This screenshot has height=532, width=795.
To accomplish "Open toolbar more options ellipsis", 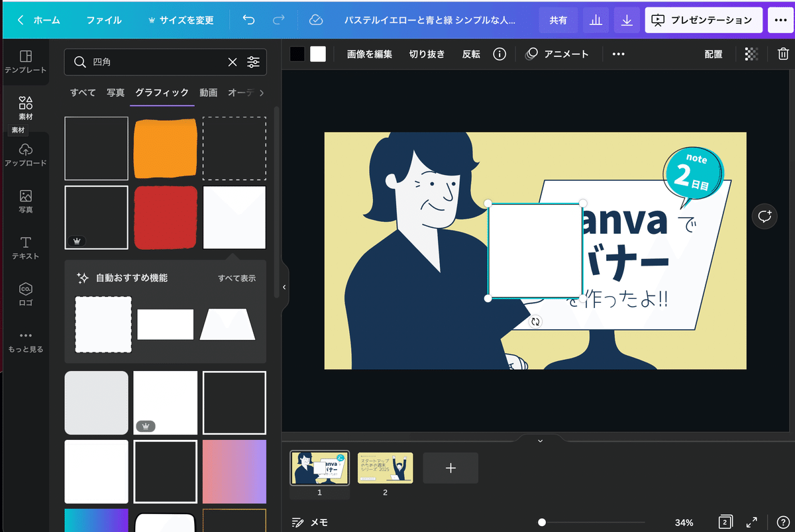I will point(618,54).
